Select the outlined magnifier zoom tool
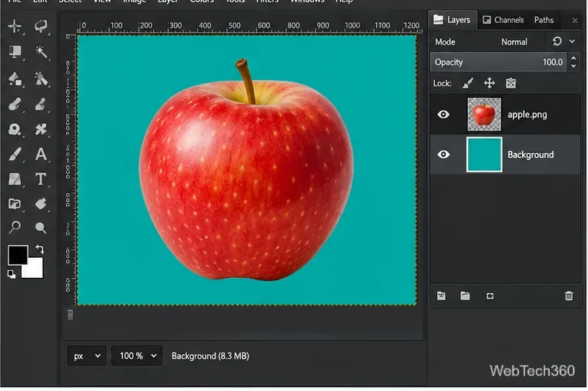The image size is (588, 391). (15, 227)
